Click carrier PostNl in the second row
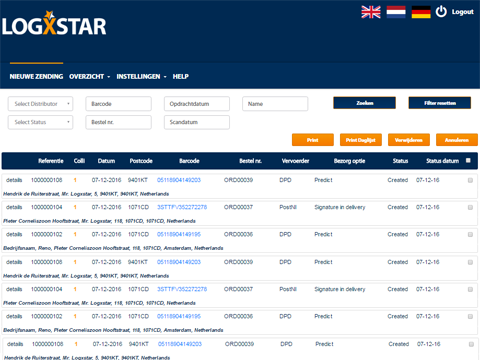480x360 pixels. [288, 207]
